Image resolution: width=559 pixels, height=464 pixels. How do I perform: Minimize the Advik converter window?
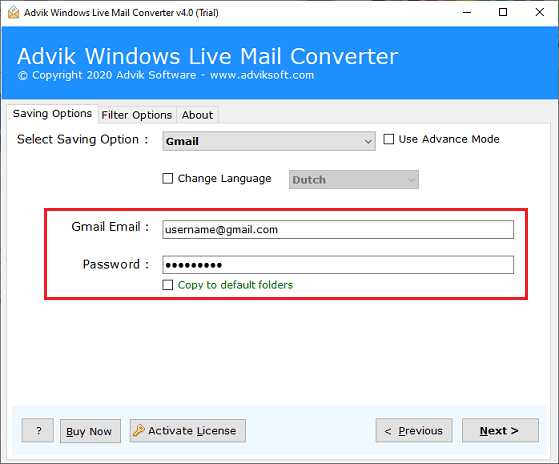[x=467, y=12]
